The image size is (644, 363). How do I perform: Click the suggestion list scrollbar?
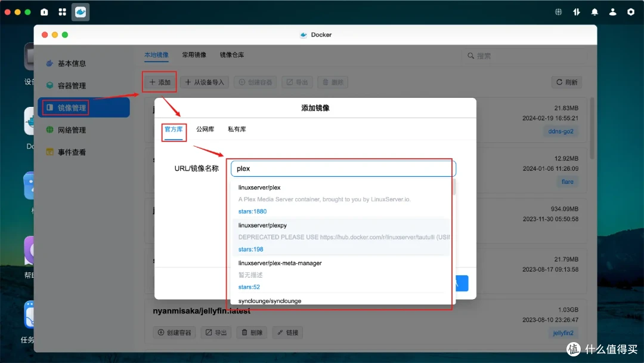454,187
